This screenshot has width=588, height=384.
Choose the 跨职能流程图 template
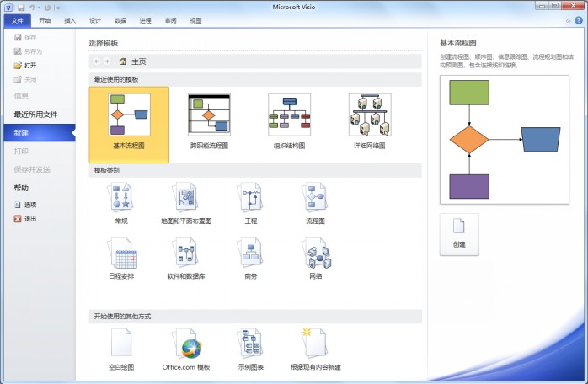coord(209,122)
